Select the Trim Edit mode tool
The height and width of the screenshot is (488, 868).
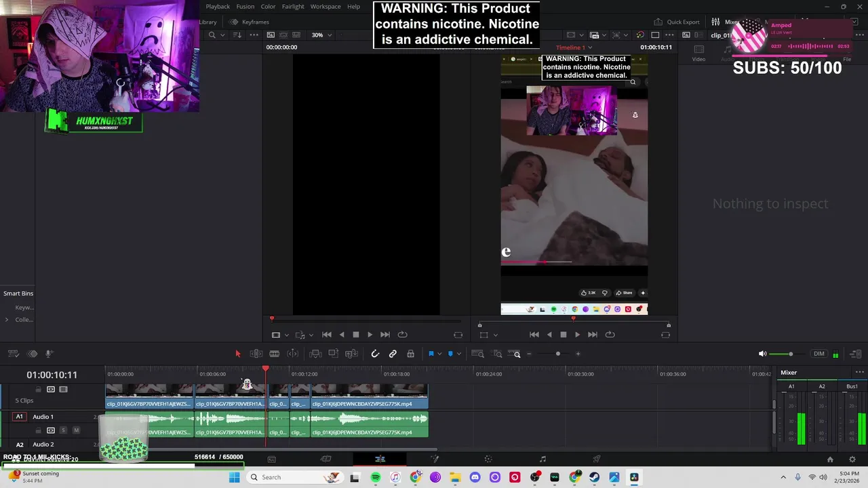(256, 354)
